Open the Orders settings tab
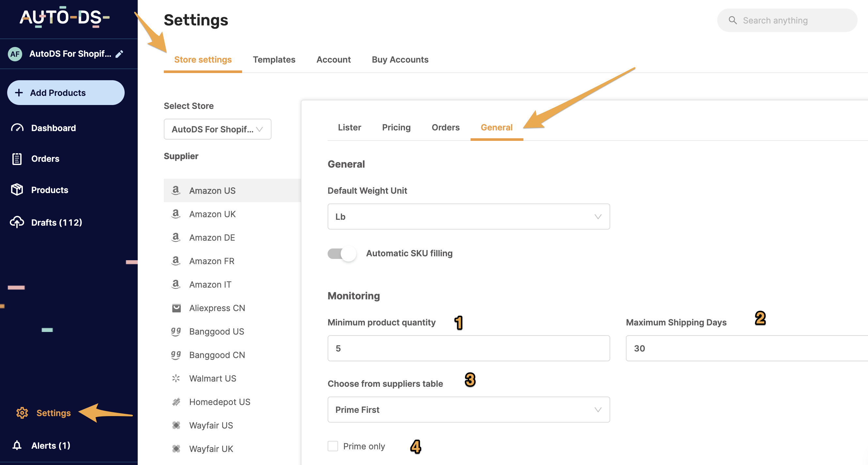The width and height of the screenshot is (868, 465). coord(445,127)
